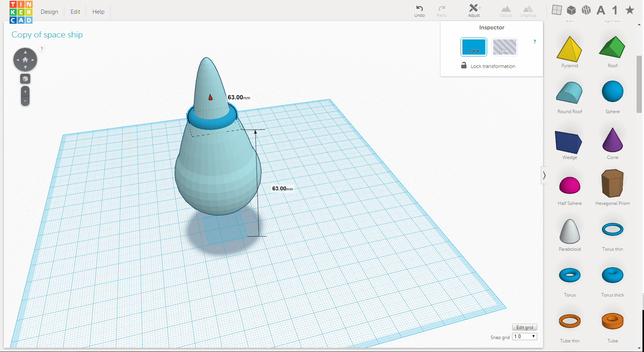Click the Undo button
644x352 pixels.
tap(420, 11)
